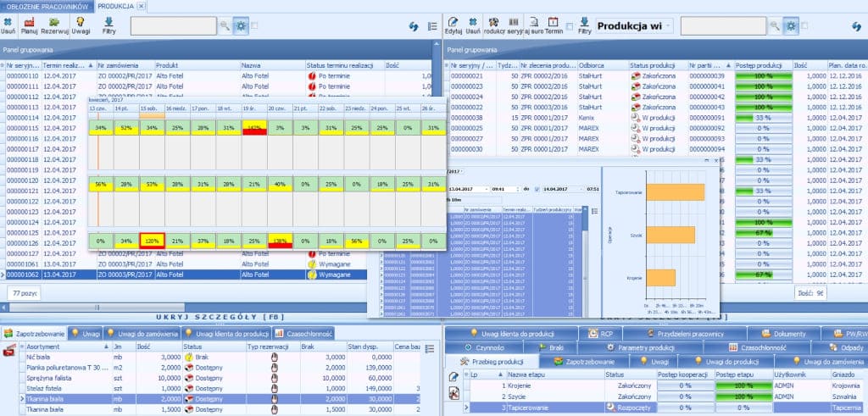
Task: Click the Planuj factory icon
Action: (x=29, y=22)
